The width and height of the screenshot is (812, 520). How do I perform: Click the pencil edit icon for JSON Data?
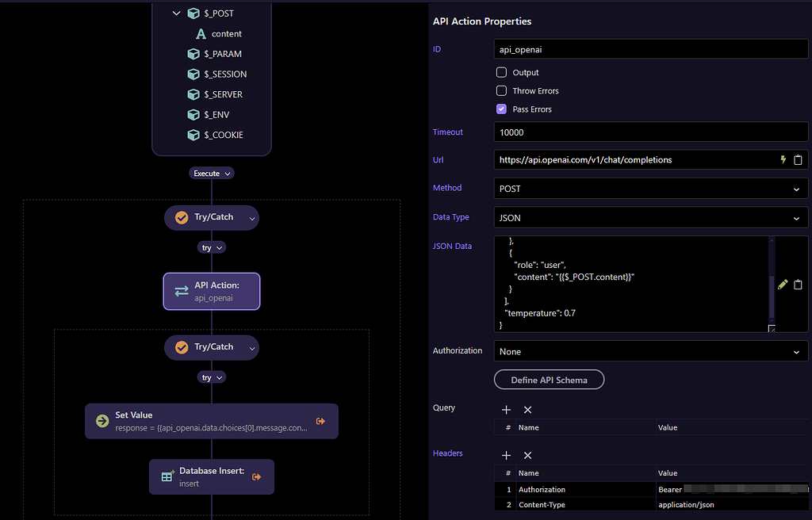(x=783, y=285)
